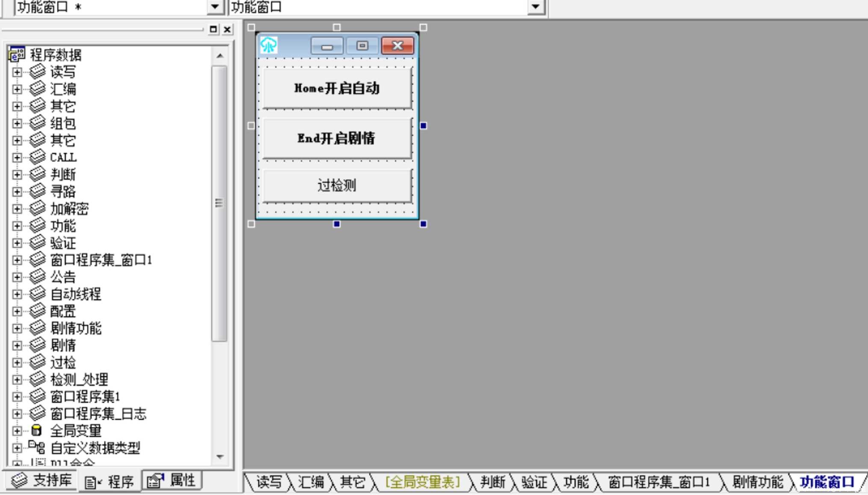Switch to the 功能窗口 bottom tab
The image size is (868, 495).
[827, 482]
